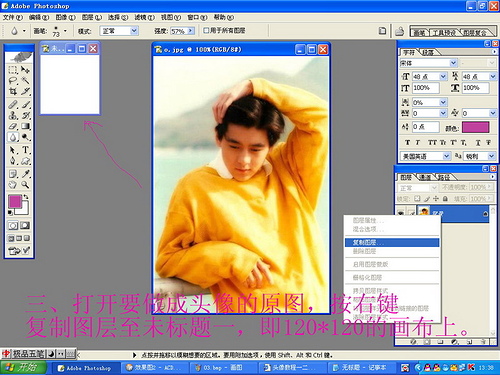The height and width of the screenshot is (375, 500).
Task: Enable the 用于所有图层 checkbox
Action: point(206,31)
